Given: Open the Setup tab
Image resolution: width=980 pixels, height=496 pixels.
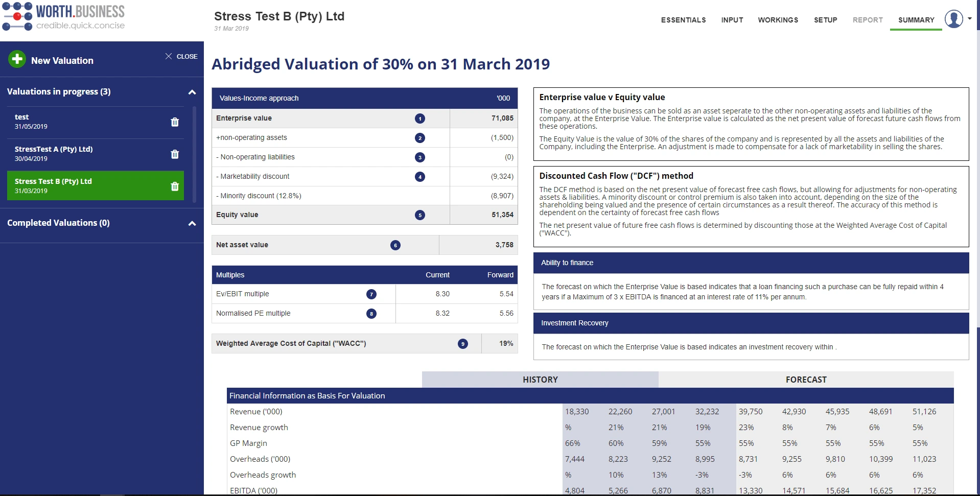Looking at the screenshot, I should click(x=825, y=20).
